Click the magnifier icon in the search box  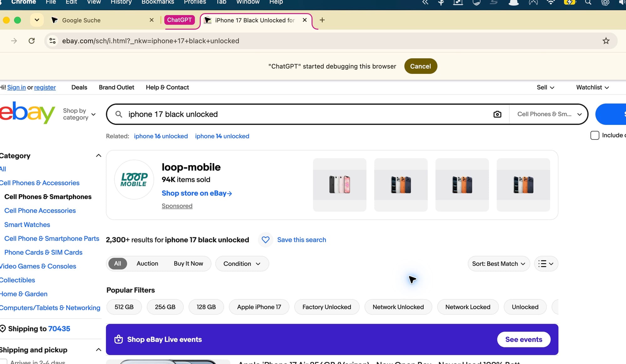click(x=119, y=114)
